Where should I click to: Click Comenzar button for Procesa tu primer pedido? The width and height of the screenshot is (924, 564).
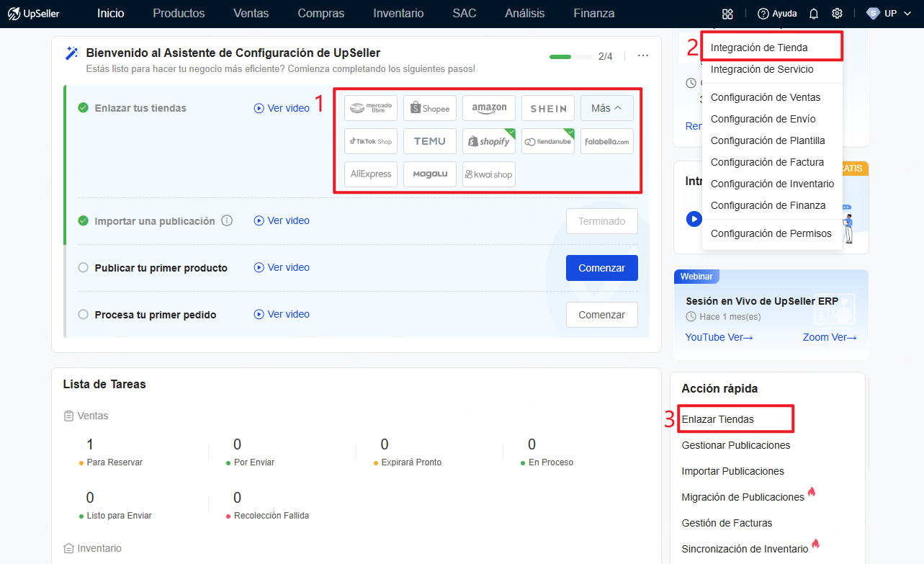coord(602,315)
